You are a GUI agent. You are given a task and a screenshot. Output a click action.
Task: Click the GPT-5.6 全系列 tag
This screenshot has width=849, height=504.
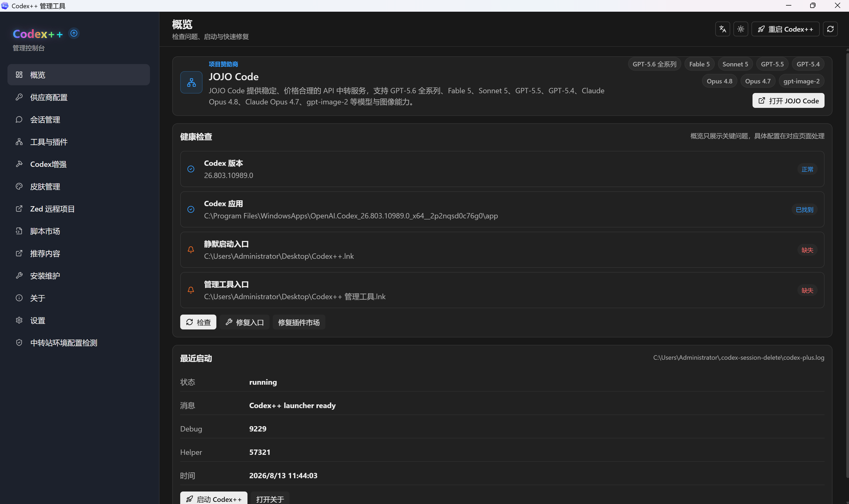(x=654, y=64)
